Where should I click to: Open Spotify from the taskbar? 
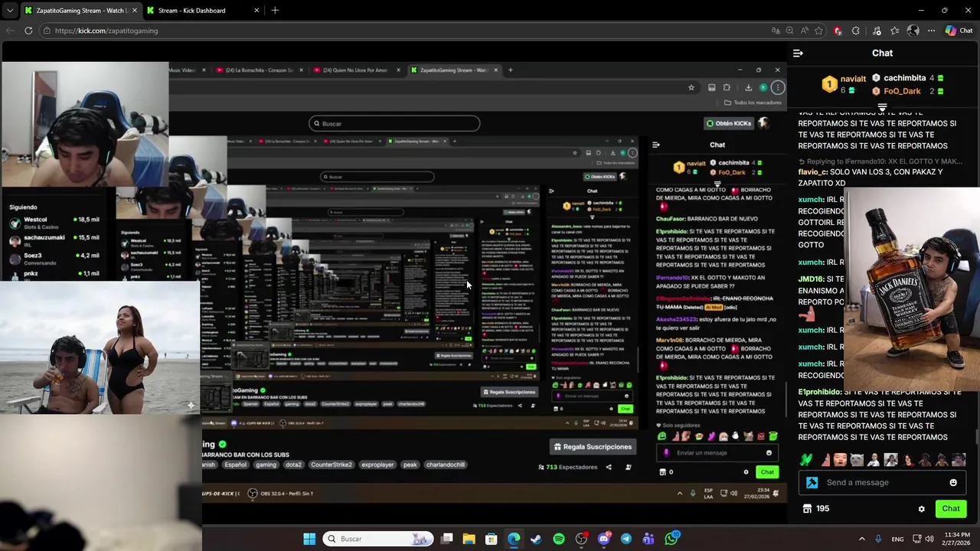pos(559,539)
